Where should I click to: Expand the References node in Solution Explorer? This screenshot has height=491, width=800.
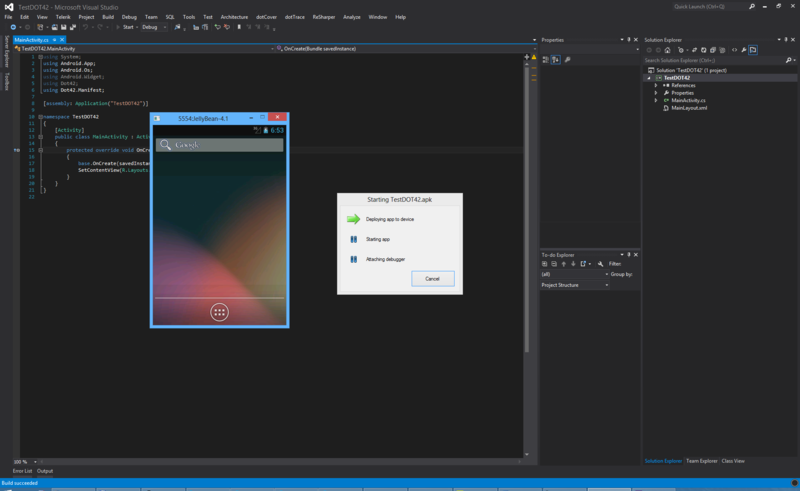pyautogui.click(x=656, y=85)
